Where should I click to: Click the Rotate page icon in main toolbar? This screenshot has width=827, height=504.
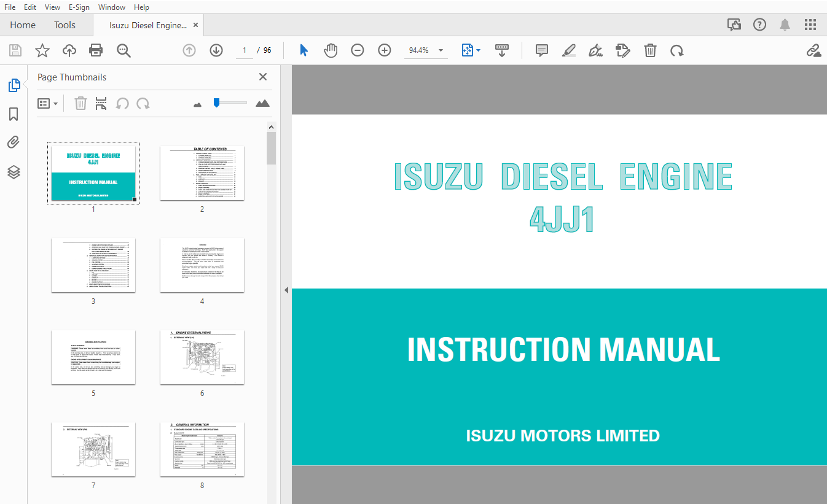coord(677,50)
